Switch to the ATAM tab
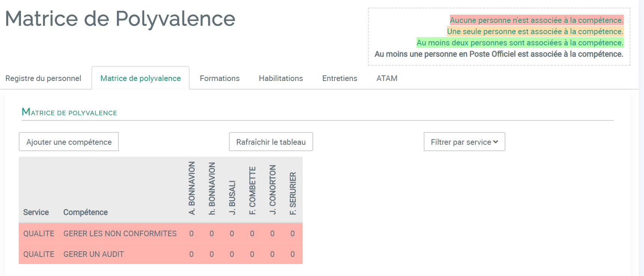The width and height of the screenshot is (644, 276). (387, 78)
